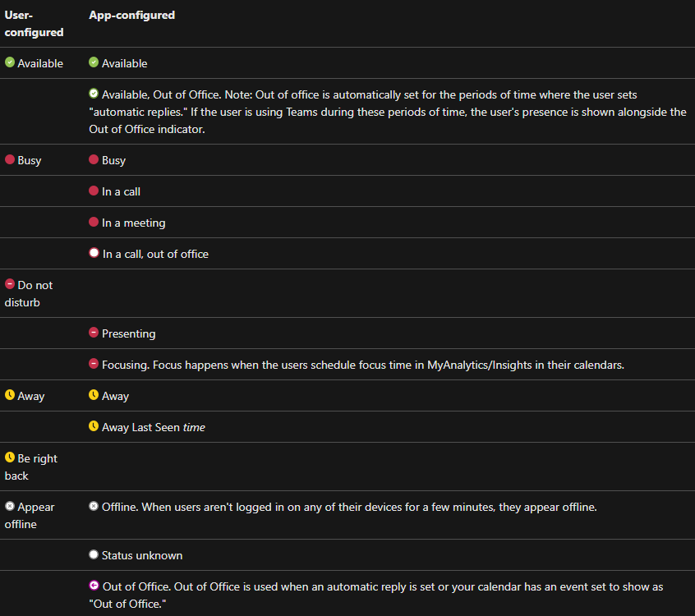Screen dimensions: 695x616
Task: Click the Offline status icon in App-configured column
Action: point(94,506)
